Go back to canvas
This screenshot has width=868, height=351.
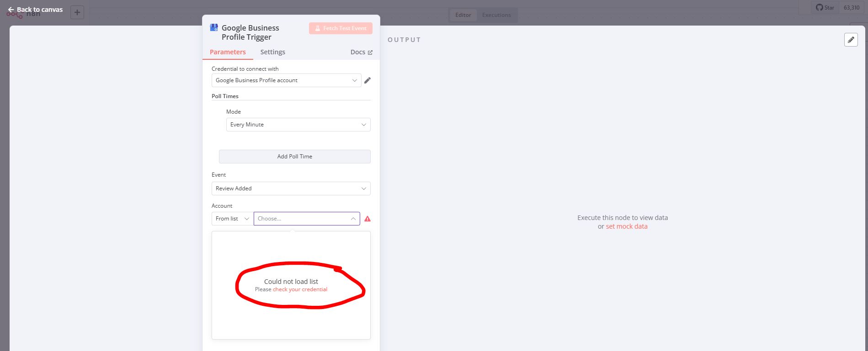[35, 9]
